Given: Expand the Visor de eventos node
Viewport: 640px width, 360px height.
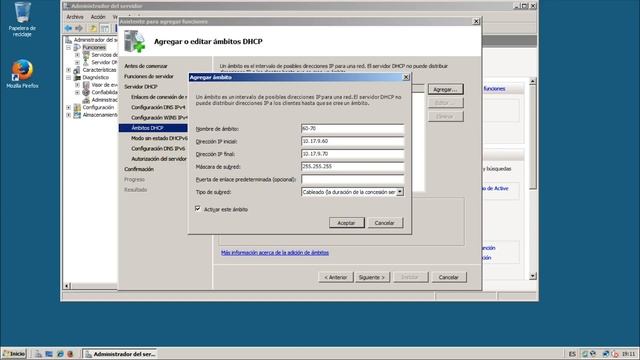Looking at the screenshot, I should point(78,85).
